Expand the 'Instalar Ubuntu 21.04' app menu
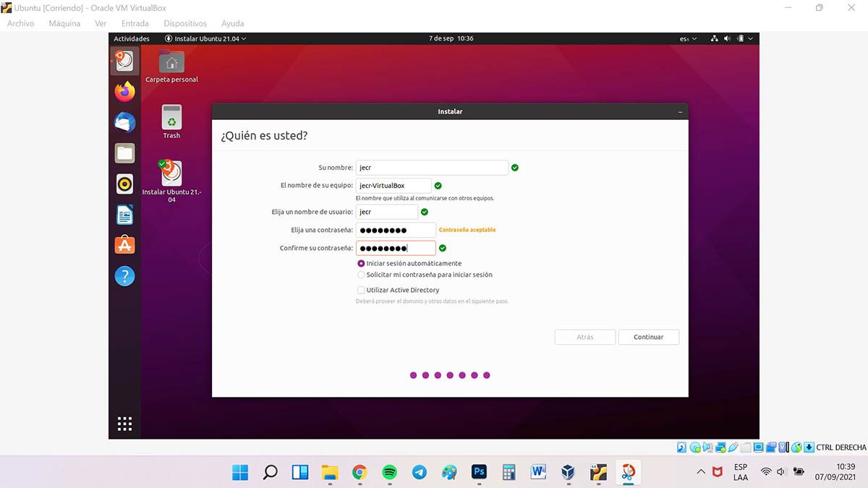868x488 pixels. [x=205, y=38]
